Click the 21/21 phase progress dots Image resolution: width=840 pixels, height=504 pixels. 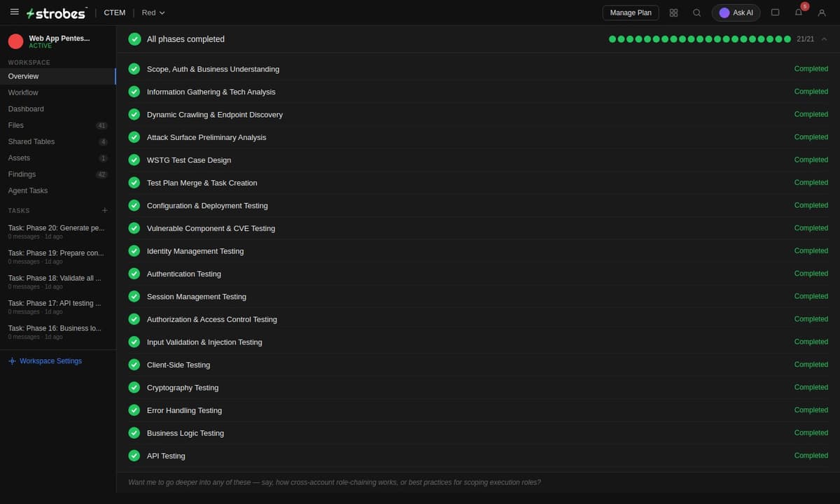coord(700,39)
